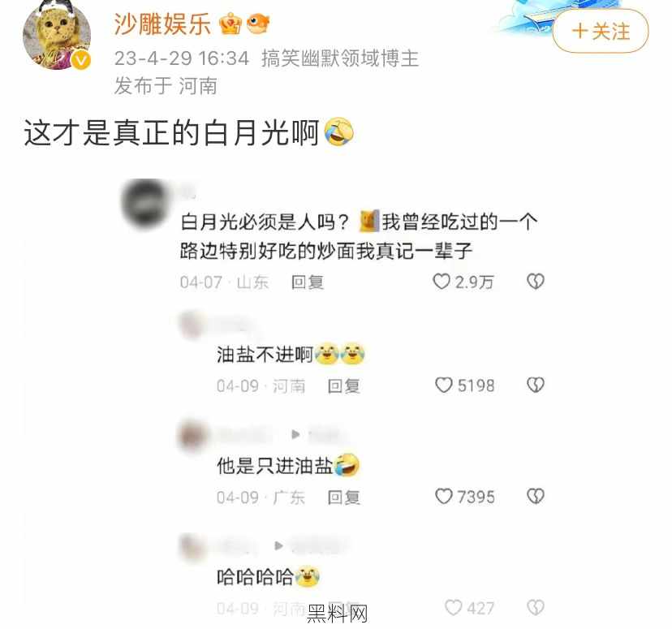The image size is (672, 629).
Task: Open blurred avatar of top commenter
Action: click(145, 202)
